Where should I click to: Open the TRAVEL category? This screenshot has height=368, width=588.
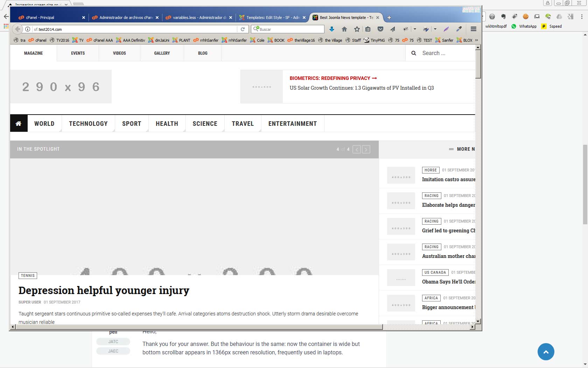[x=243, y=124]
